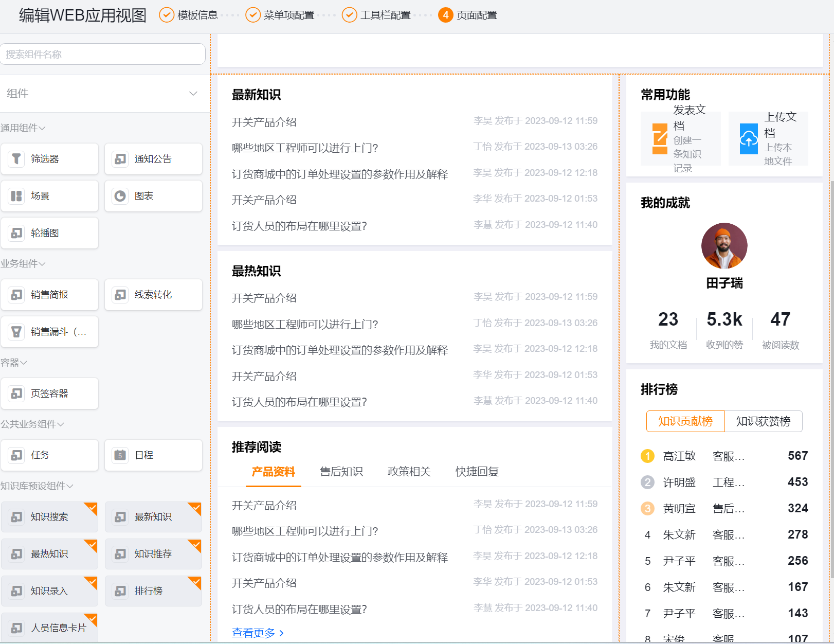Screen dimensions: 834x644
Task: Select the 知识搜索 knowledge search component icon
Action: point(16,516)
